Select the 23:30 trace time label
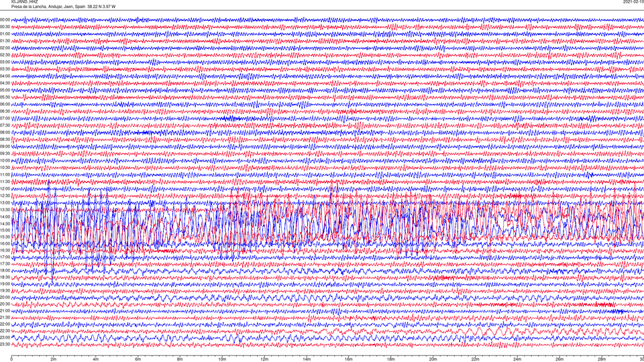The width and height of the screenshot is (644, 362). (x=5, y=345)
